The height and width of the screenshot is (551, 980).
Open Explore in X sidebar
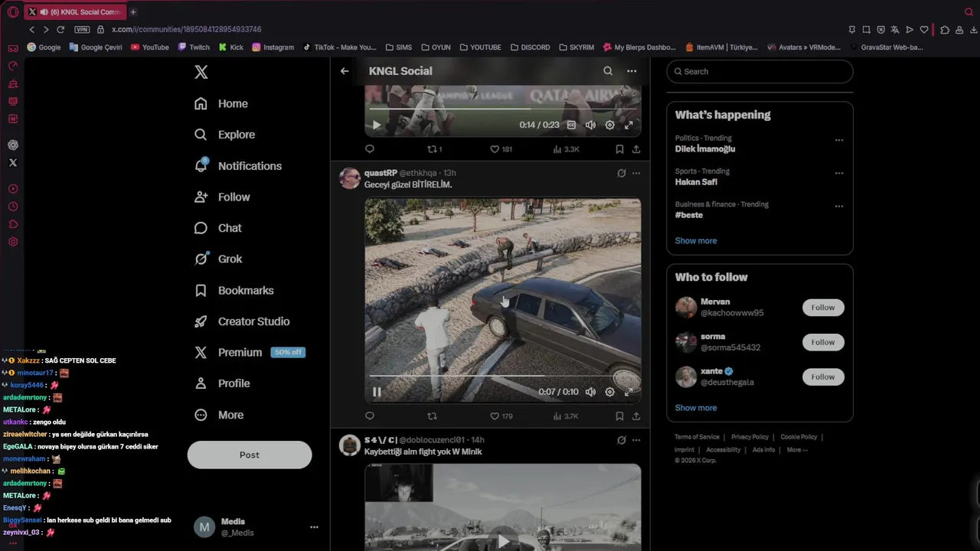224,135
